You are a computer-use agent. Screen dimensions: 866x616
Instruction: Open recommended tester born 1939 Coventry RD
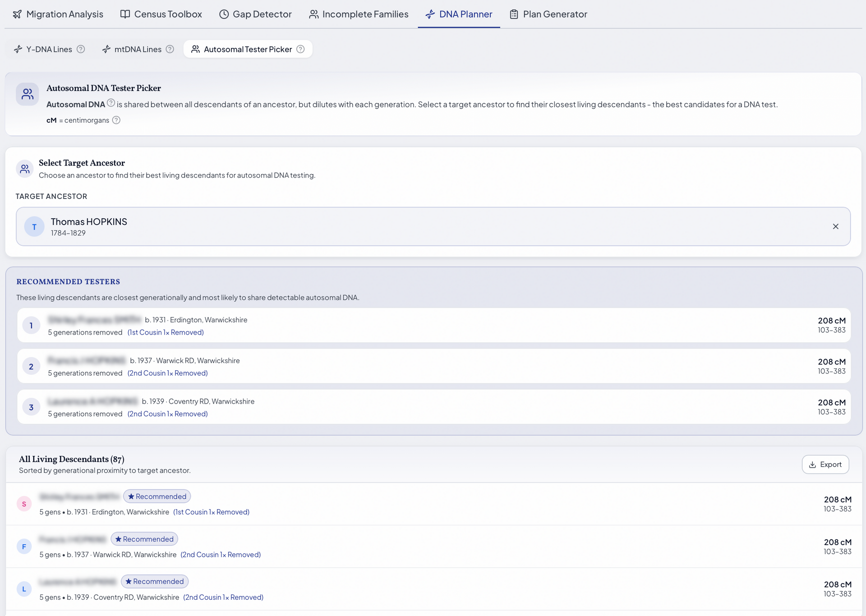[x=434, y=407]
